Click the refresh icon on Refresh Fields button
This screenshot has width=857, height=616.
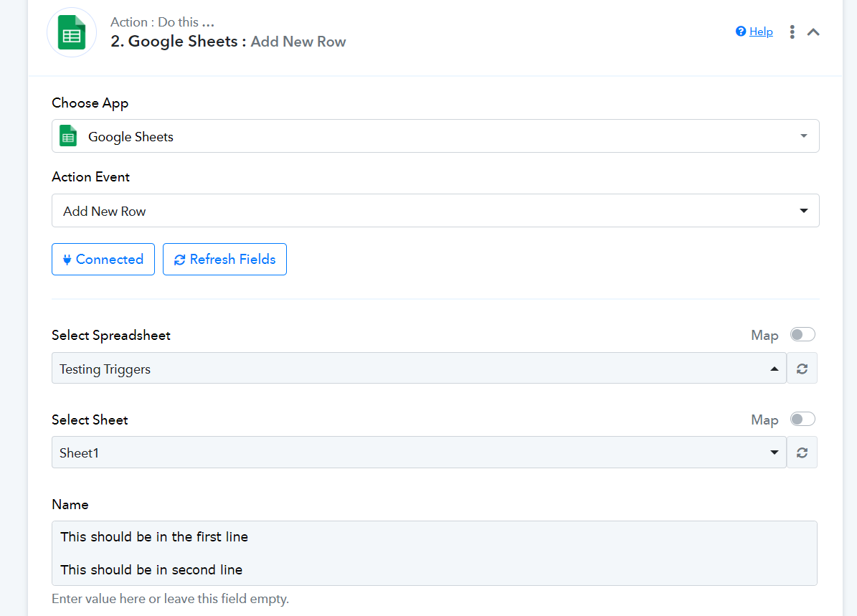click(179, 260)
